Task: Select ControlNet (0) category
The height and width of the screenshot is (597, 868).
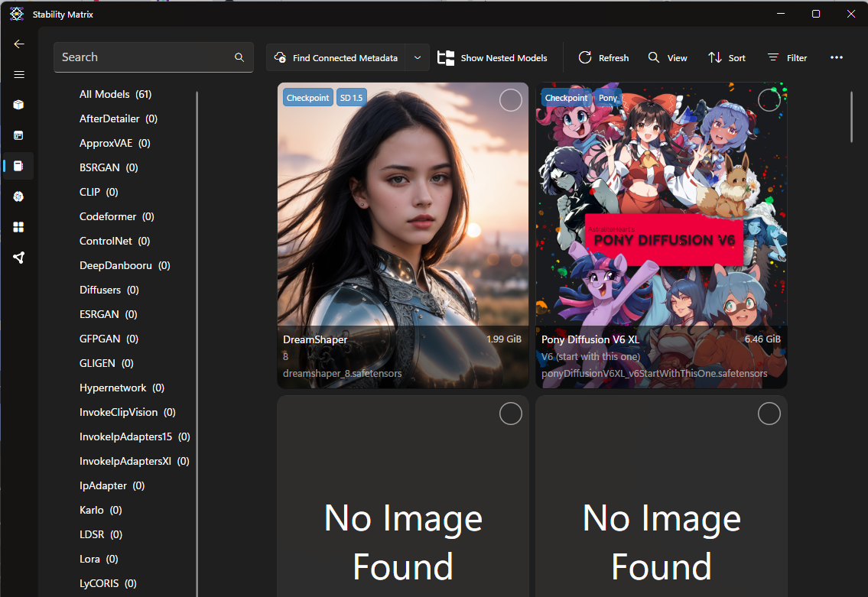Action: pos(115,241)
